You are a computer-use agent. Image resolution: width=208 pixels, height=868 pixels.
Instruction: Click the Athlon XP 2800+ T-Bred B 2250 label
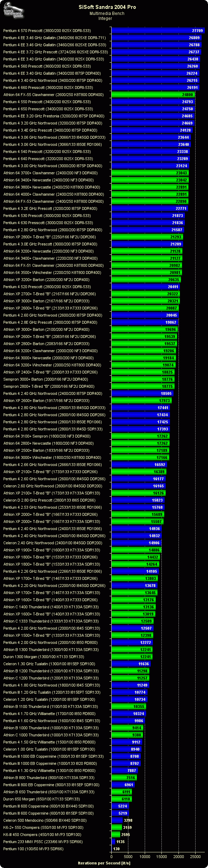click(x=49, y=237)
